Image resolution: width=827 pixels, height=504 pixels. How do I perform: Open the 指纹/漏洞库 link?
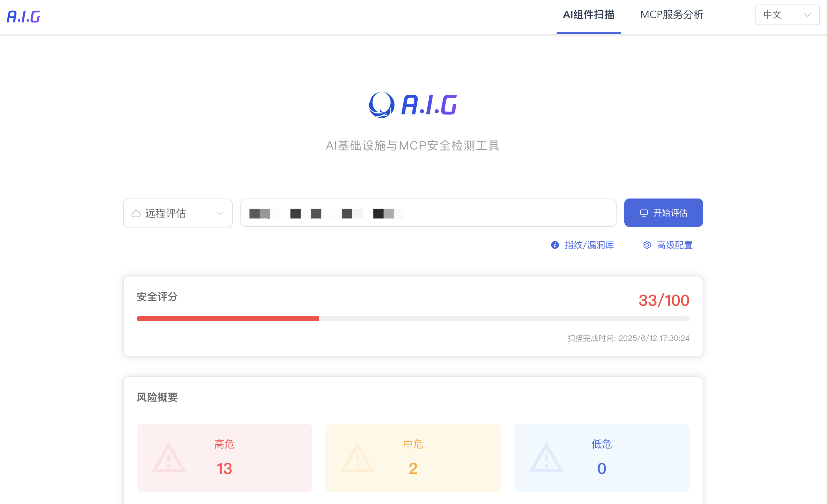tap(589, 245)
